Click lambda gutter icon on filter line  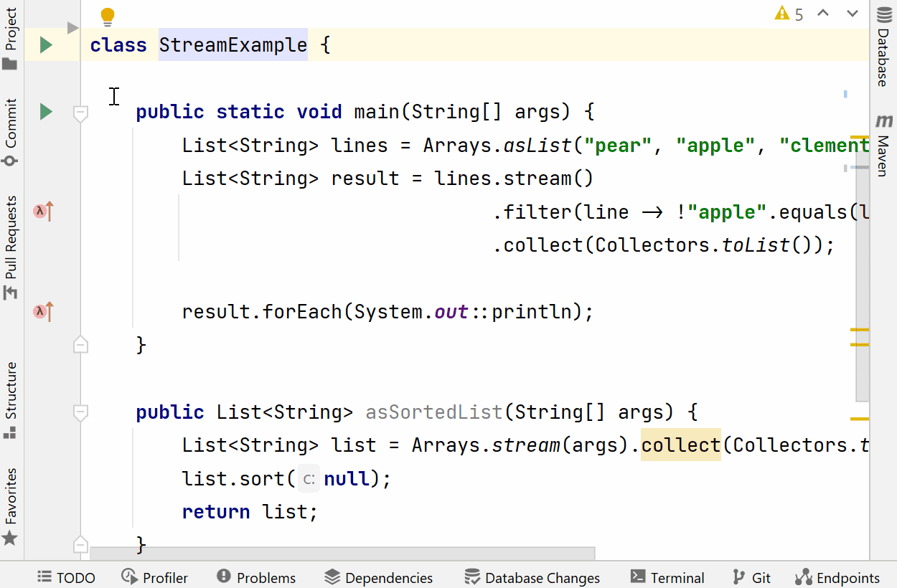(x=44, y=212)
